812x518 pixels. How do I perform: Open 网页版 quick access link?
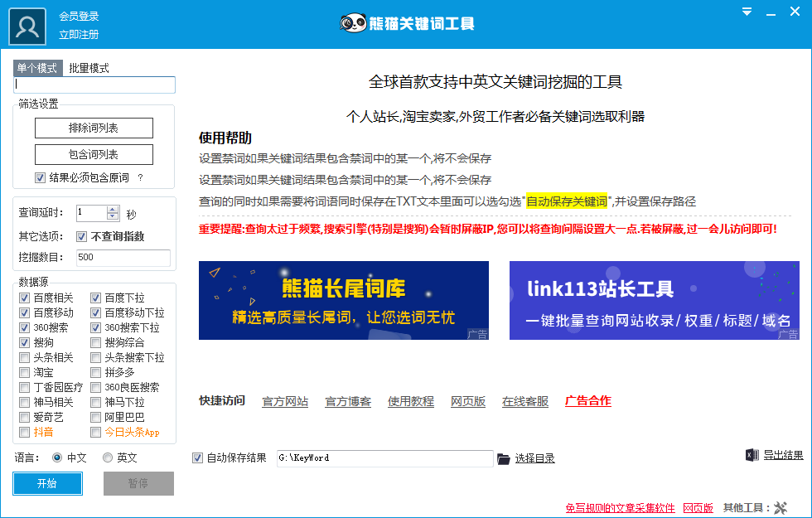[468, 401]
